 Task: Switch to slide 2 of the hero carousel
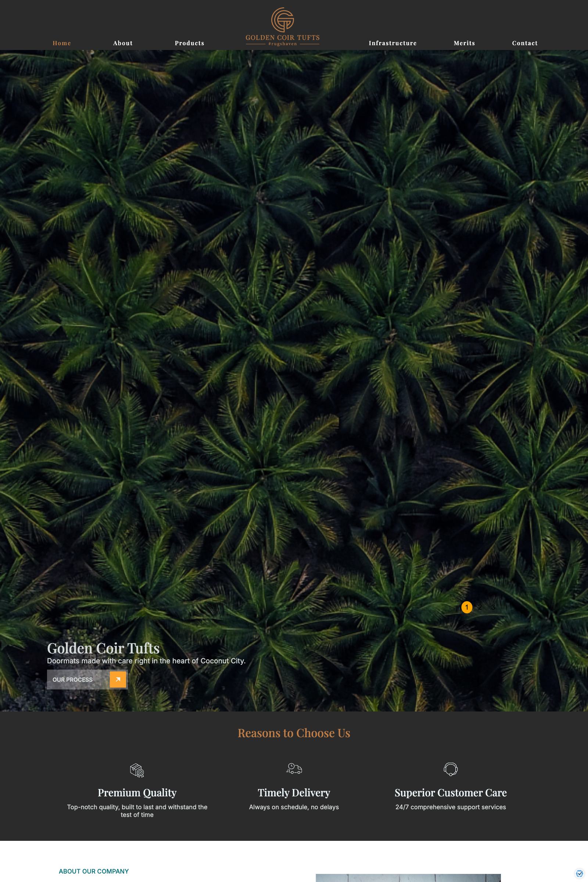point(480,607)
